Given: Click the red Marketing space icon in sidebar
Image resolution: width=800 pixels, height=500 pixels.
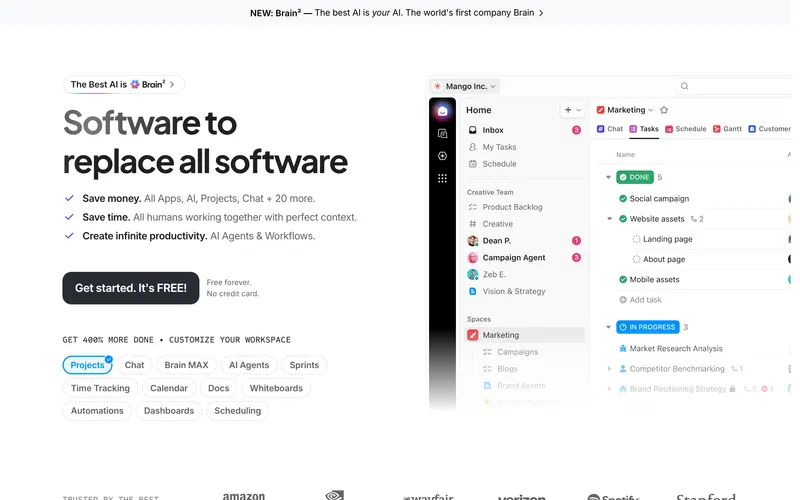Looking at the screenshot, I should coord(473,335).
